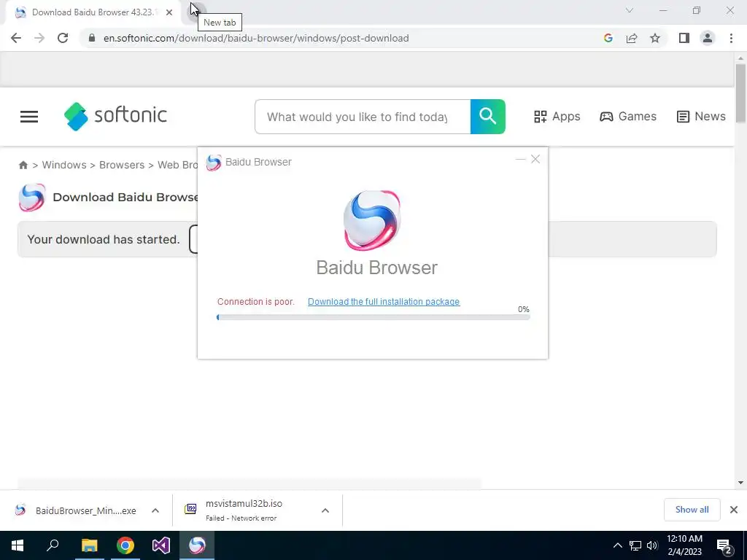Click the Softonic logo

click(x=115, y=116)
